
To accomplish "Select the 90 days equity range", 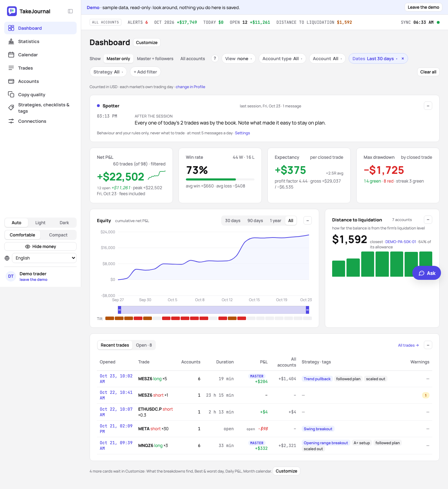I will coord(255,221).
